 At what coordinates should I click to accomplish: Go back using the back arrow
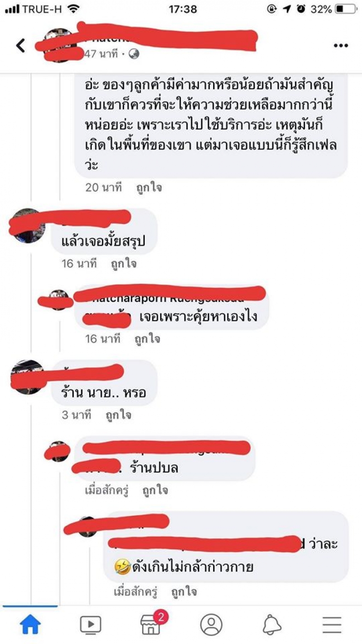21,46
